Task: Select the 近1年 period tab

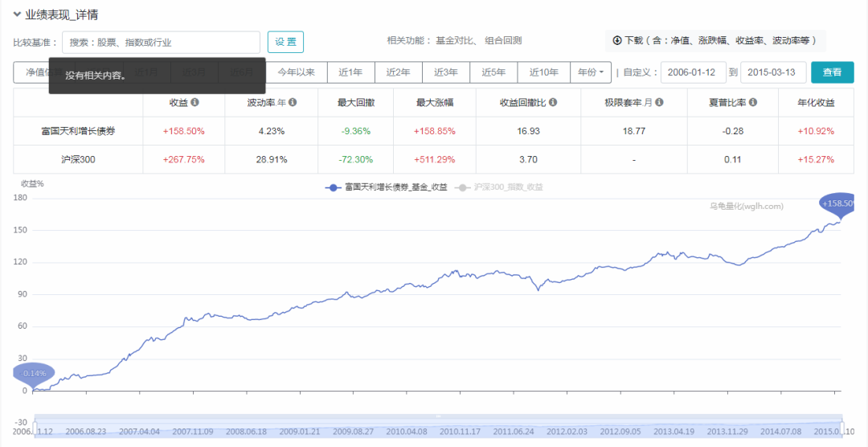Action: pyautogui.click(x=351, y=72)
